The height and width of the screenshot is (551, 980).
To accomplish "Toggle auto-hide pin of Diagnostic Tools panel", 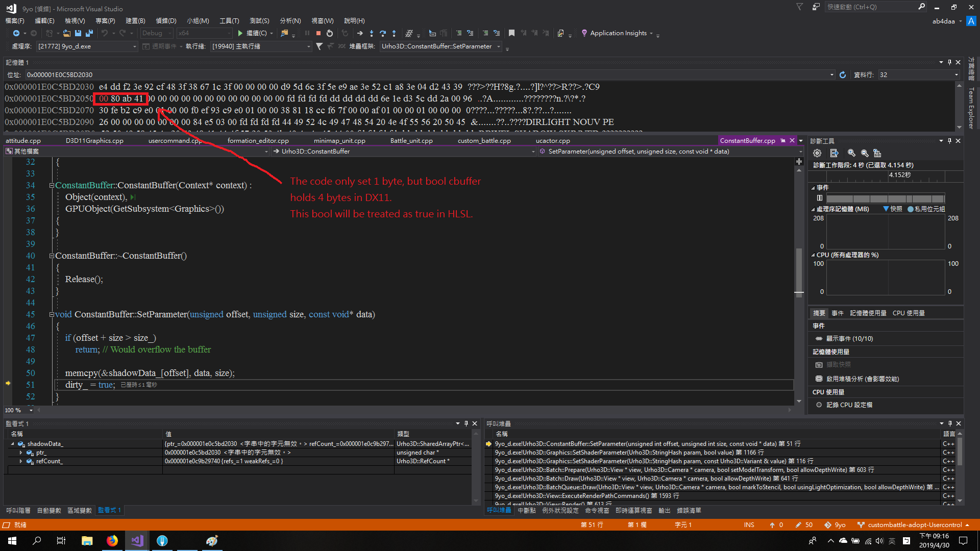I will click(950, 141).
